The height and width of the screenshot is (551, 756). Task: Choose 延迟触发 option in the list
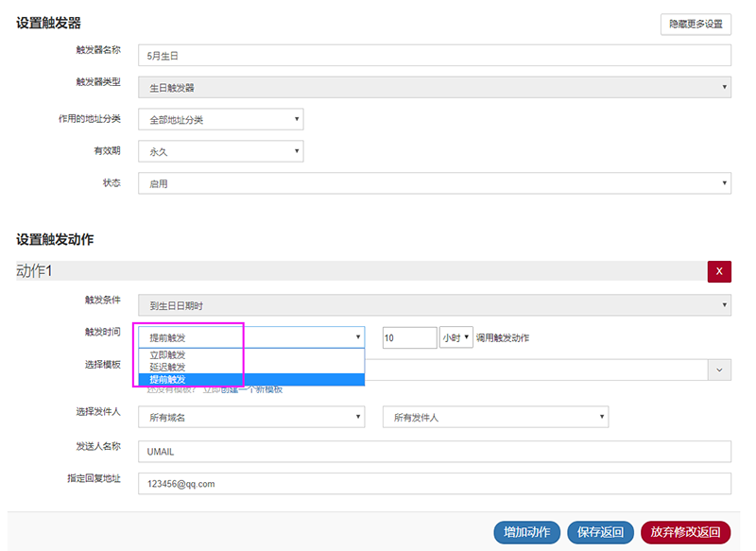(168, 367)
